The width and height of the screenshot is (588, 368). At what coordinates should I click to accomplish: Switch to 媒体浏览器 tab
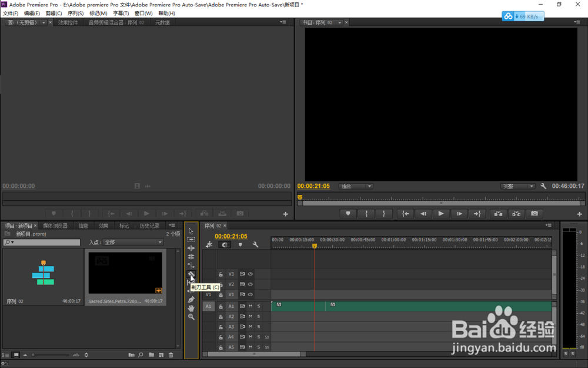point(55,226)
